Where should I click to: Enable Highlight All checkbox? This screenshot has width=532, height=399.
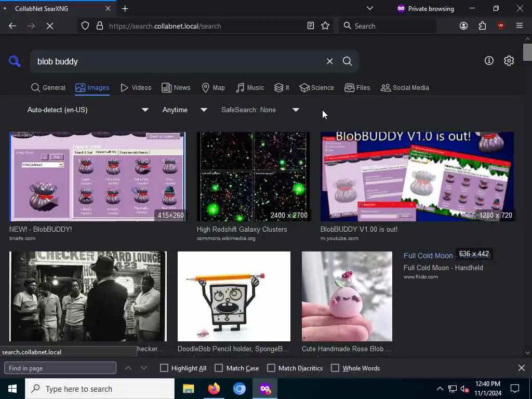pyautogui.click(x=164, y=368)
